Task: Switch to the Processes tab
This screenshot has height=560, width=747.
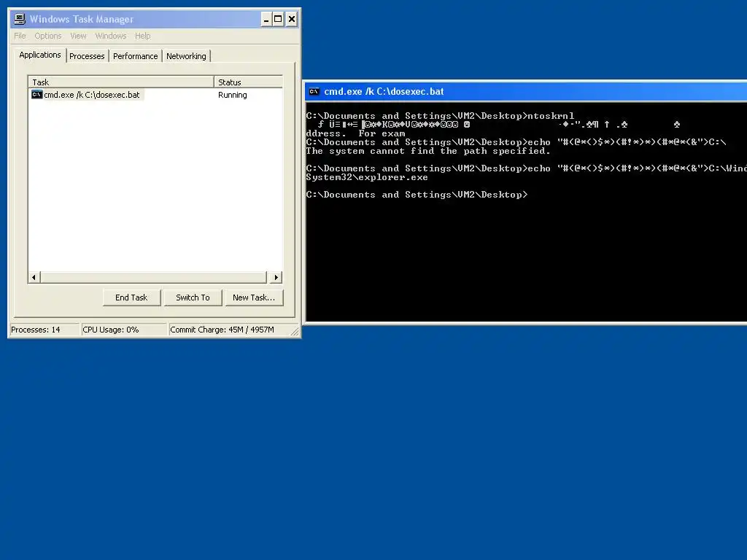Action: (87, 56)
